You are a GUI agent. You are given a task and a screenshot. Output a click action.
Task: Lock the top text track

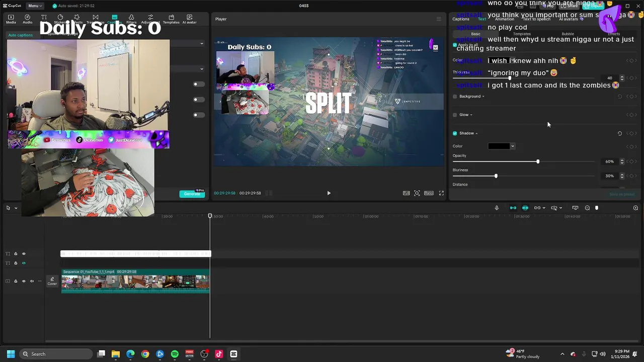16,253
